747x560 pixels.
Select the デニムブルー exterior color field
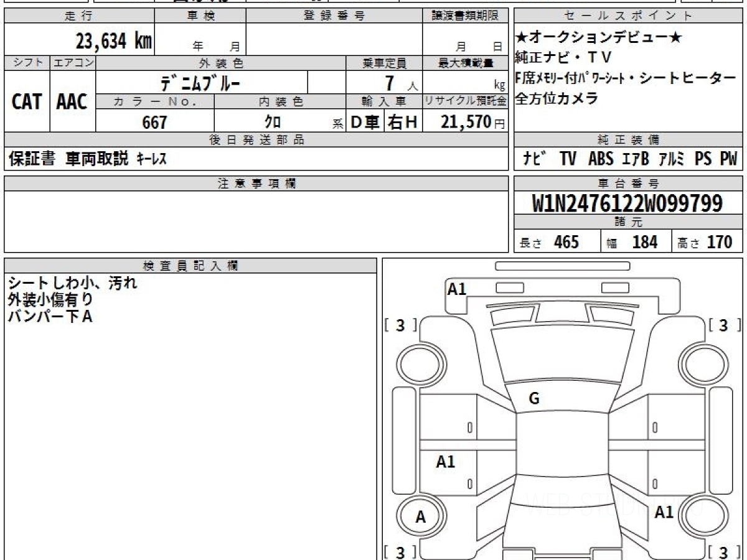[200, 83]
